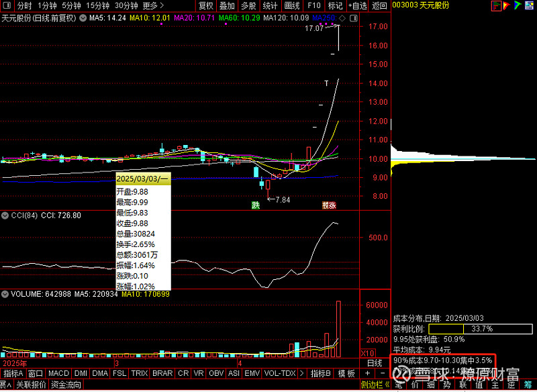Screen dimensions: 537x392
Task: Add stock via +自选 button
Action: click(357, 6)
